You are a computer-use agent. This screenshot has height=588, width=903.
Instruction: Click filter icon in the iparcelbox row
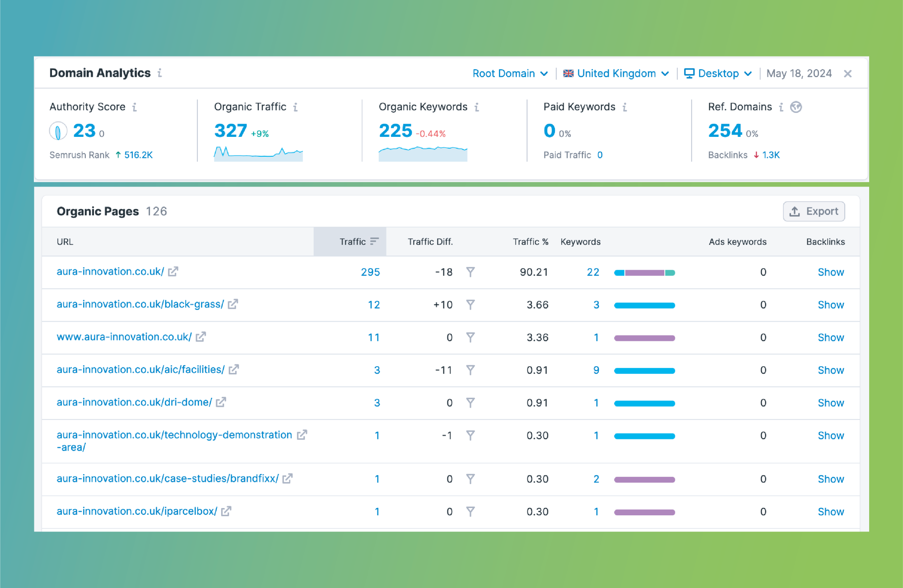[x=470, y=512]
